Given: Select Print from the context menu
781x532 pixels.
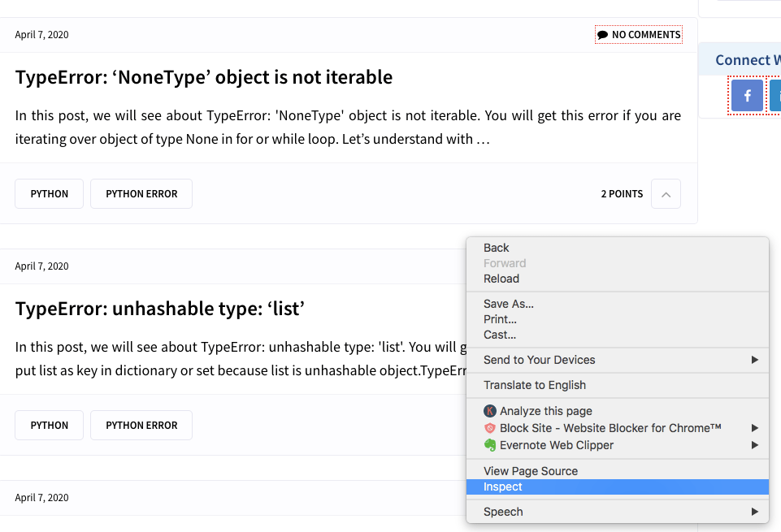Looking at the screenshot, I should [x=500, y=319].
